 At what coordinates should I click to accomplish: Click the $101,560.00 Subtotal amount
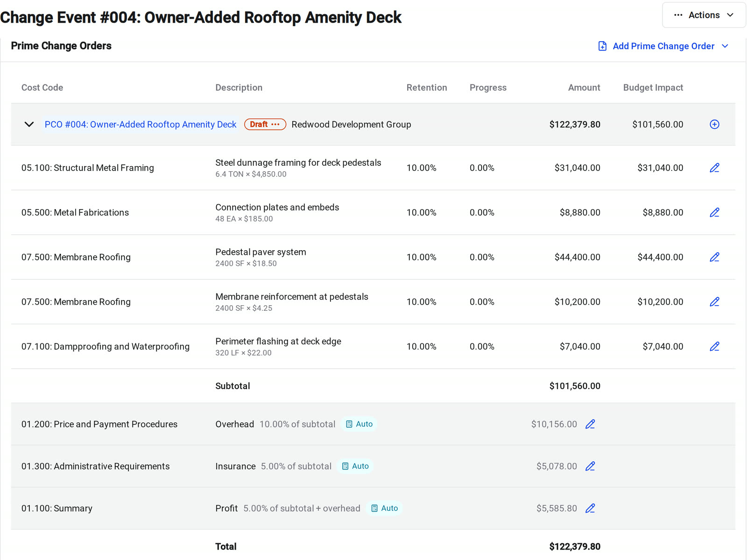pos(575,386)
